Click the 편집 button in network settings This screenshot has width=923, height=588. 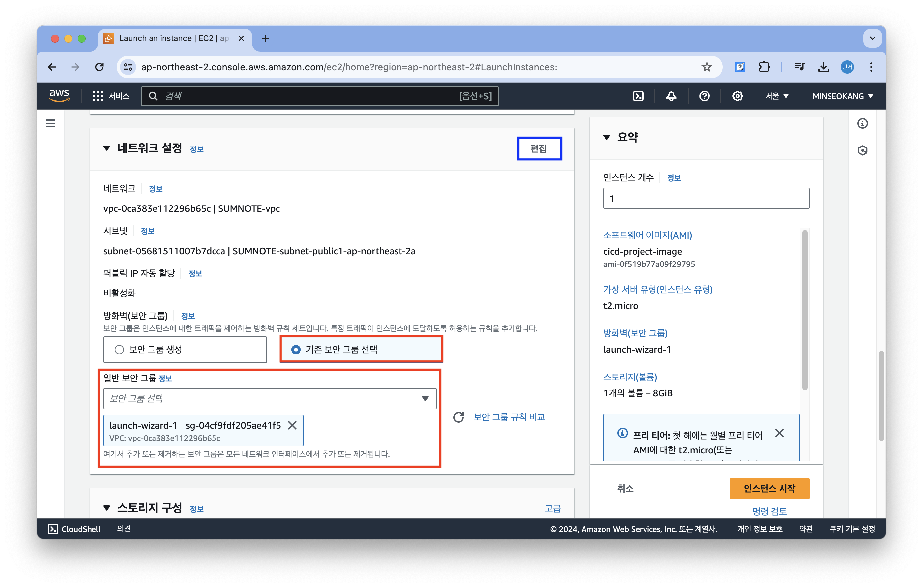coord(538,149)
